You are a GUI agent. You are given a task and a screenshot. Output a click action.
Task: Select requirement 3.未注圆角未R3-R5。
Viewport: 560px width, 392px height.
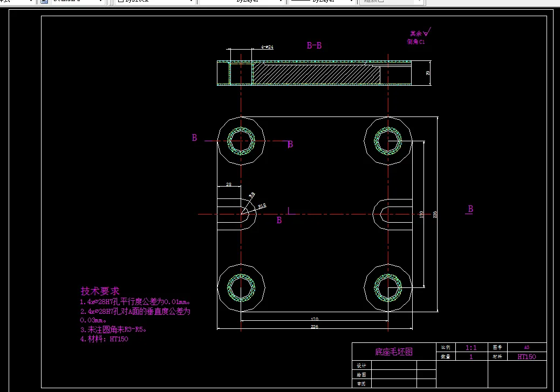pyautogui.click(x=113, y=329)
